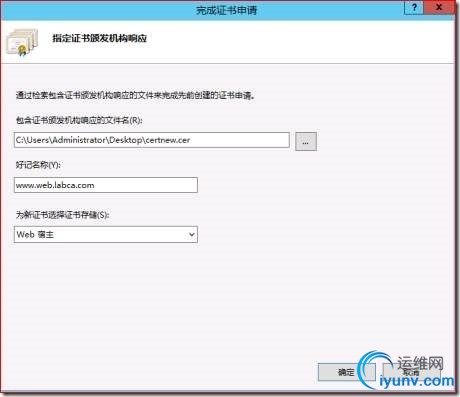
Task: Click the 为新证书选择证书存储(S) label
Action: tap(62, 215)
